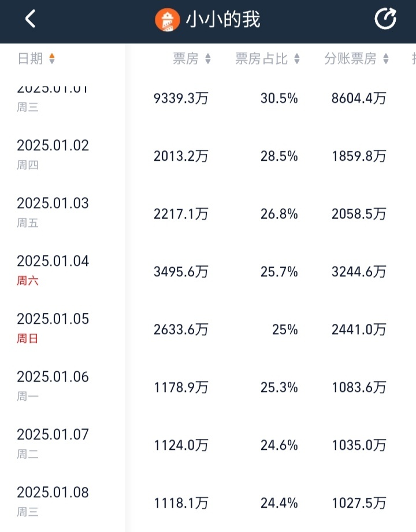Sort by 日期 arrow icon
Image resolution: width=416 pixels, height=532 pixels.
(52, 58)
